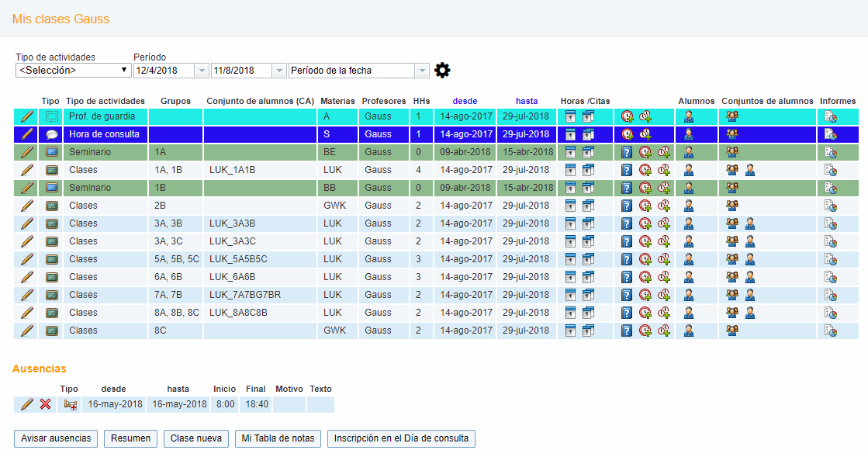Click pencil icon for Seminario 1A

(26, 152)
